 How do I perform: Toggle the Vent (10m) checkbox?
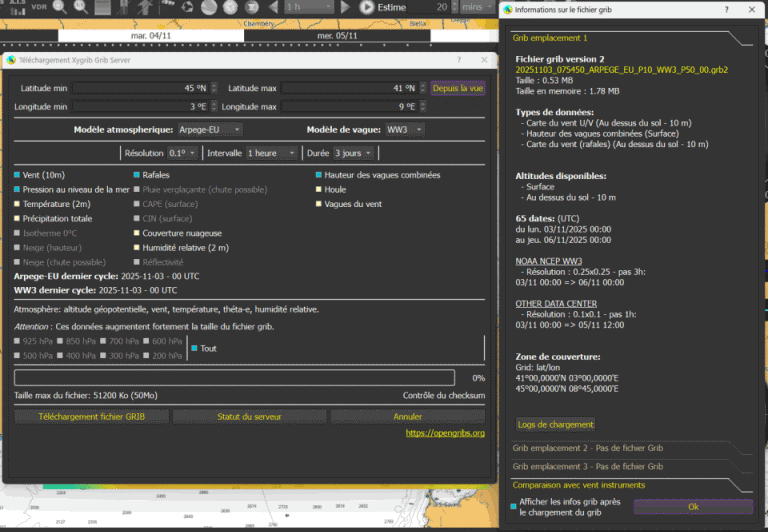point(17,175)
